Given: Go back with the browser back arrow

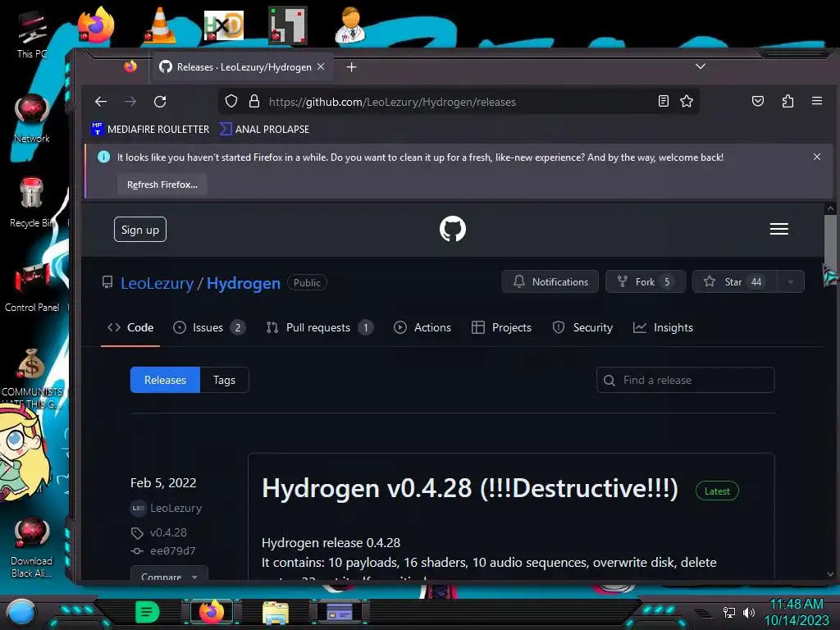Looking at the screenshot, I should (x=101, y=102).
